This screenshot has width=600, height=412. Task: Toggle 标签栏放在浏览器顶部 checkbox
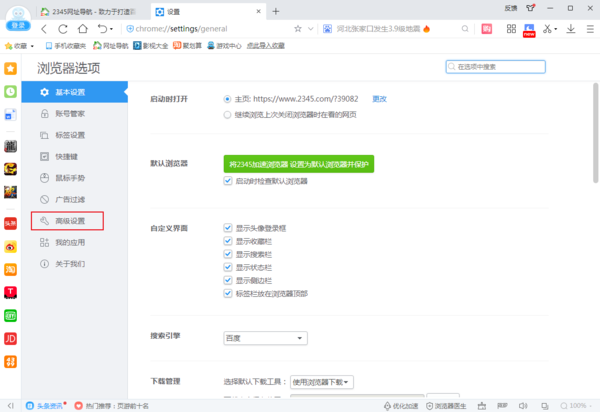[228, 293]
